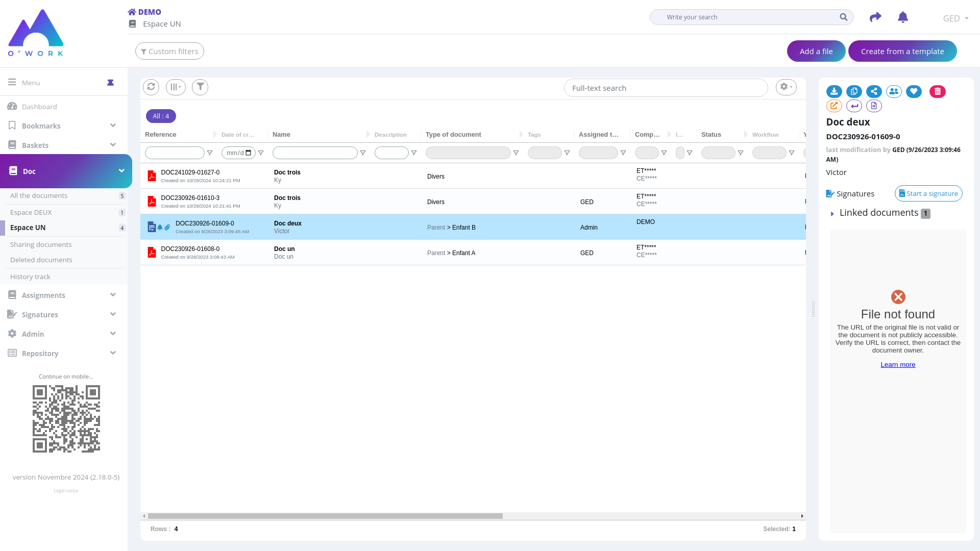Click the refresh list icon

pos(151,87)
